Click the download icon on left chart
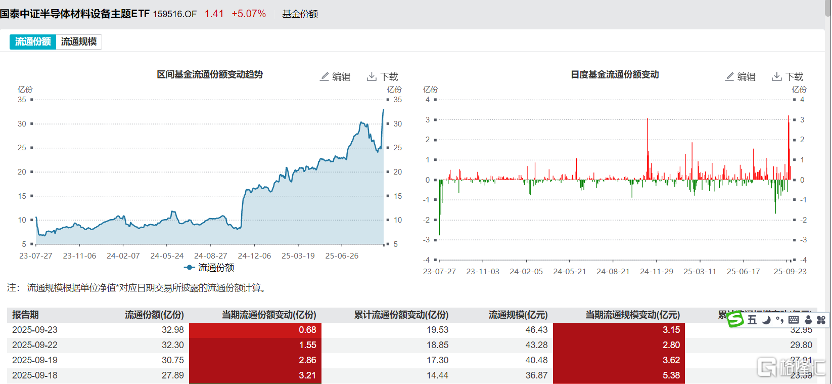The width and height of the screenshot is (832, 384). tap(371, 76)
